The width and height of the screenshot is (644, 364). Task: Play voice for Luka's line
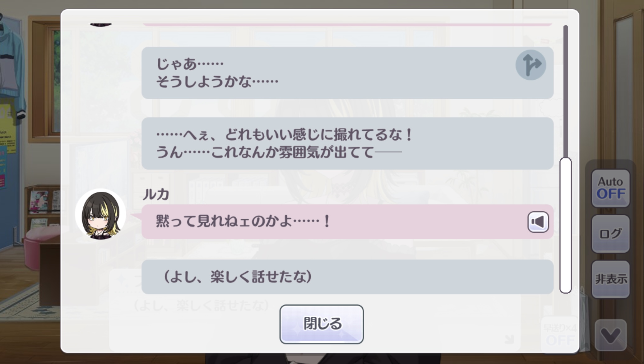coord(538,222)
